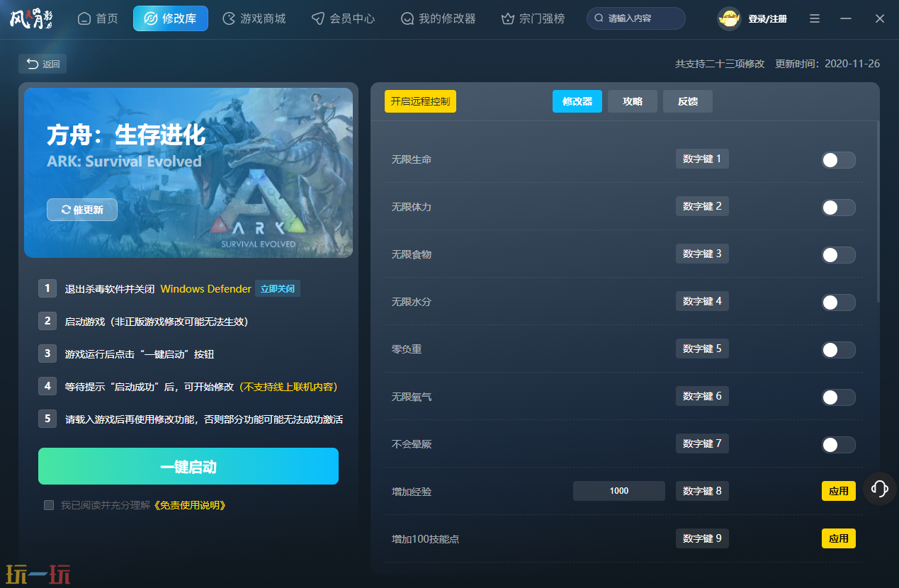Click 立即关闭 Windows Defender button
The height and width of the screenshot is (588, 899).
[x=278, y=289]
